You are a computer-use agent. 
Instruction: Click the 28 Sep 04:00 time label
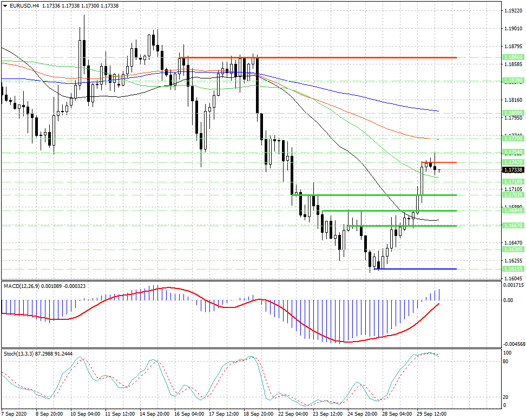click(x=397, y=414)
